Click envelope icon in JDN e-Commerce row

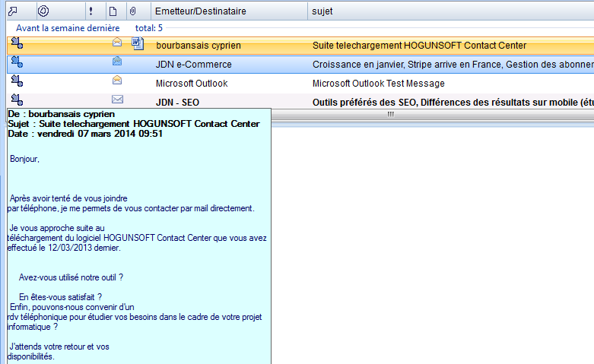[117, 61]
